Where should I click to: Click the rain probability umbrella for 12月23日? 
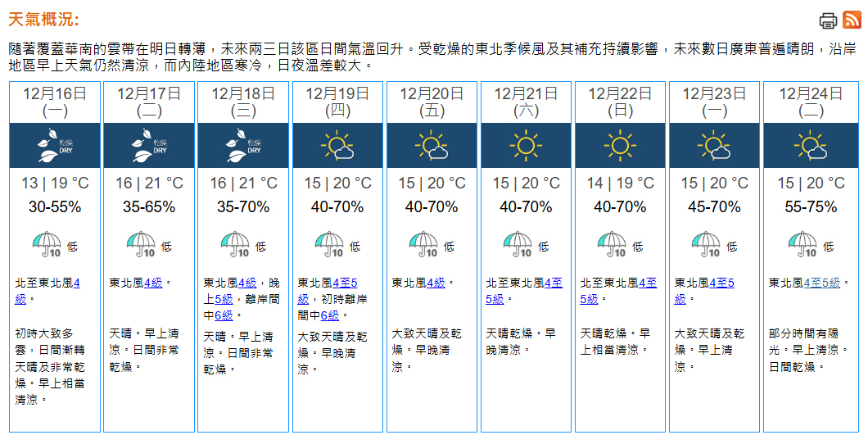click(707, 244)
